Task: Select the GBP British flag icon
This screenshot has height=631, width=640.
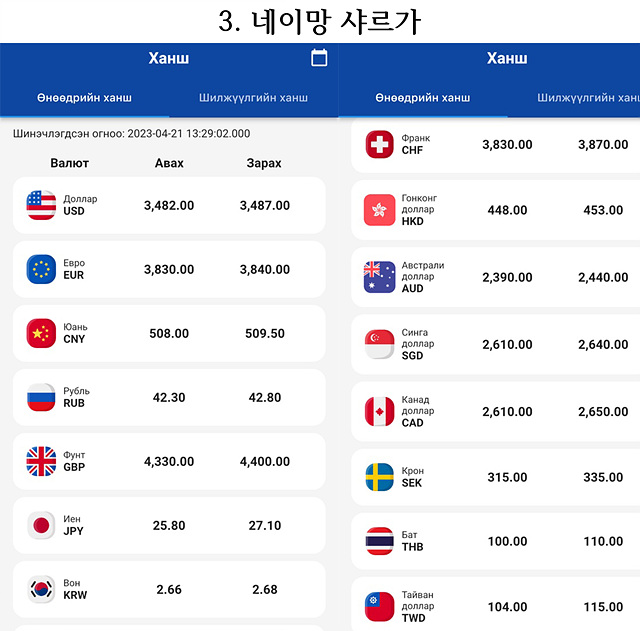Action: click(41, 461)
